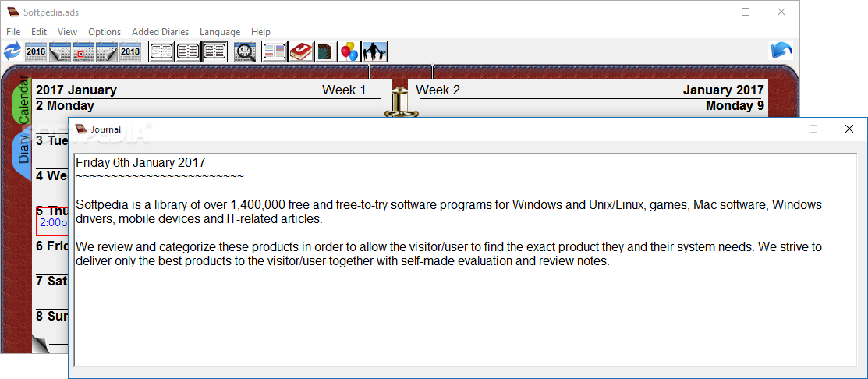
Task: Open the Help menu
Action: pos(260,32)
